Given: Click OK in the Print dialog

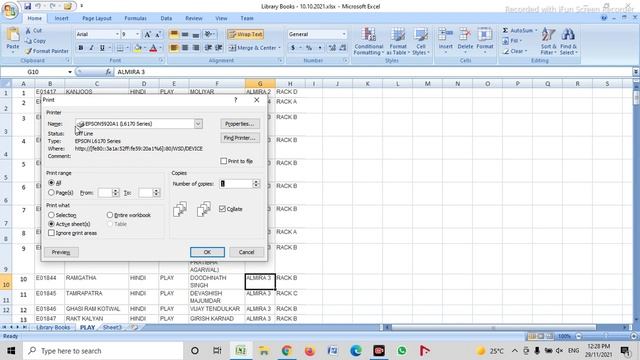Looking at the screenshot, I should tap(207, 252).
